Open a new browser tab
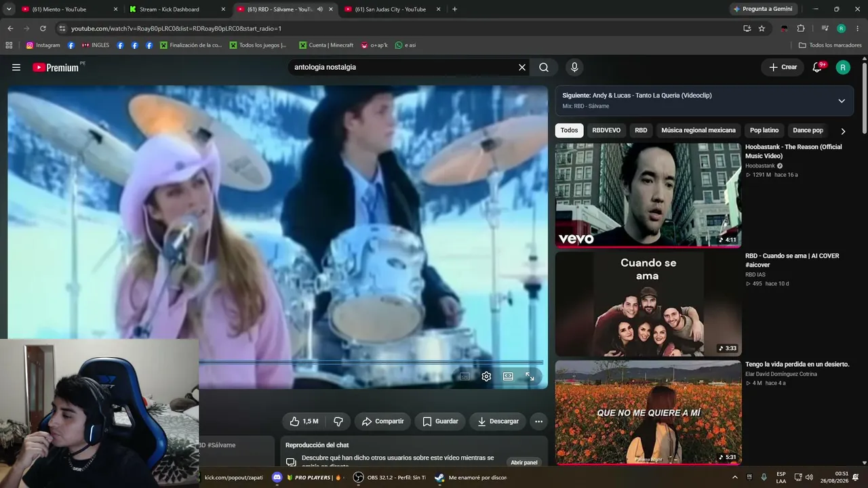This screenshot has width=868, height=488. click(454, 9)
